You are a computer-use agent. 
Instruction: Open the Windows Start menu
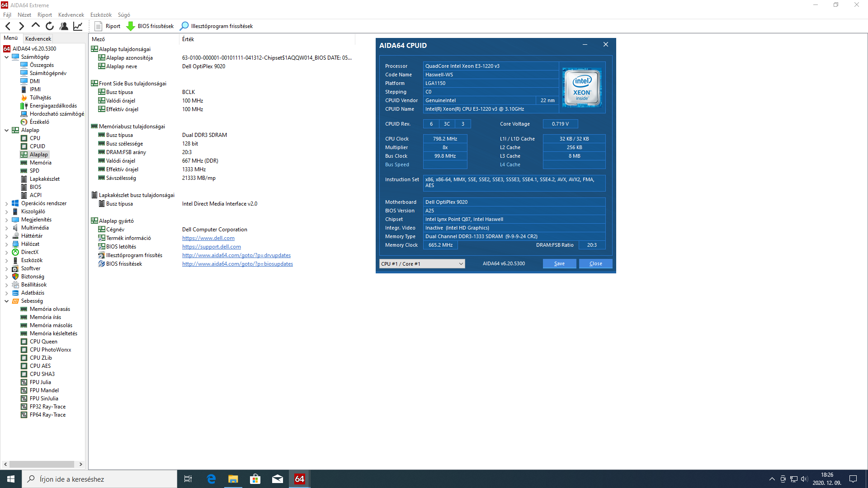pos(11,479)
